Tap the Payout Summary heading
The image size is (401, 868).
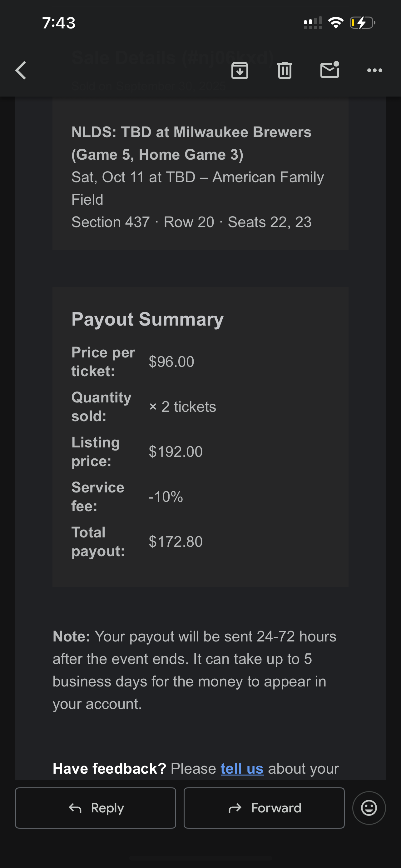[147, 319]
